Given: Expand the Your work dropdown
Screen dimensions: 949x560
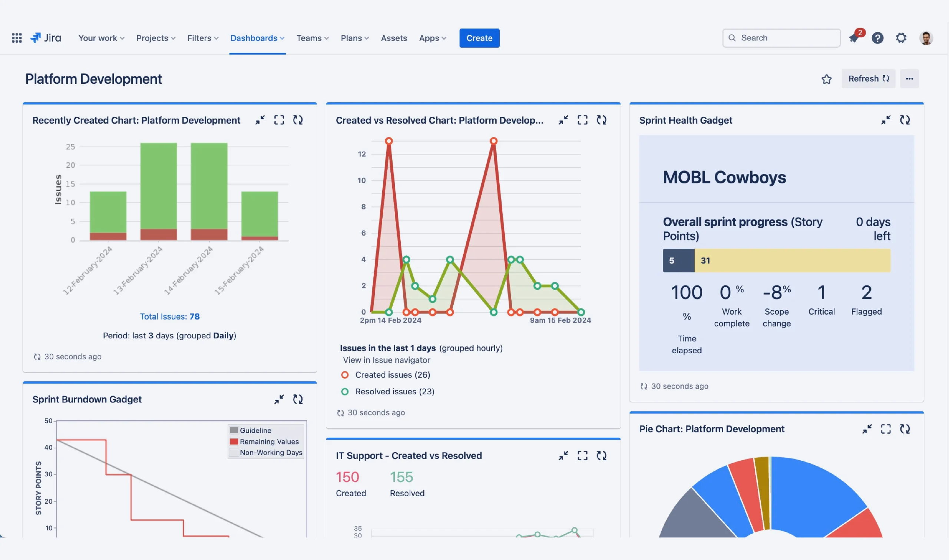Looking at the screenshot, I should [101, 38].
